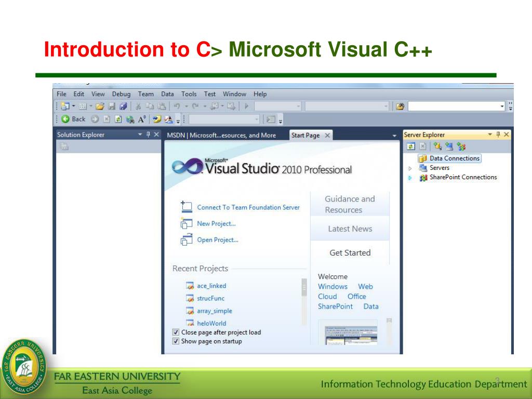Screen dimensions: 532x399
Task: Open recent project 'ace_linked'
Action: pos(211,286)
